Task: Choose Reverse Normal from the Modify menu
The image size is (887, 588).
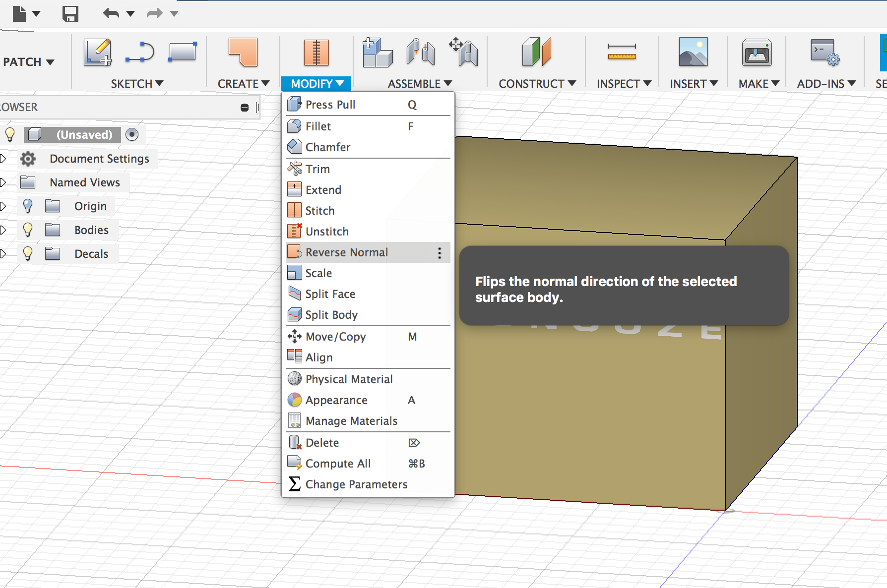Action: pyautogui.click(x=347, y=252)
